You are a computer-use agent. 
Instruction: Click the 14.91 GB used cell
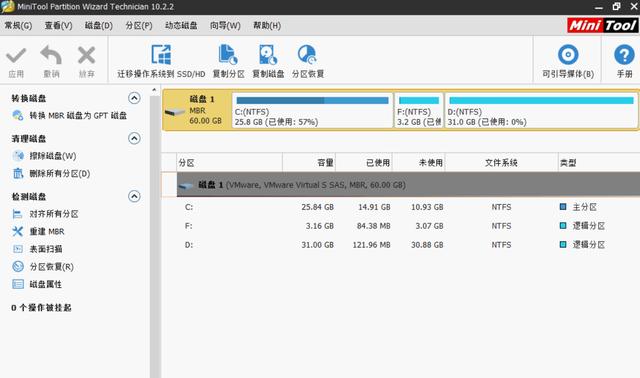374,207
